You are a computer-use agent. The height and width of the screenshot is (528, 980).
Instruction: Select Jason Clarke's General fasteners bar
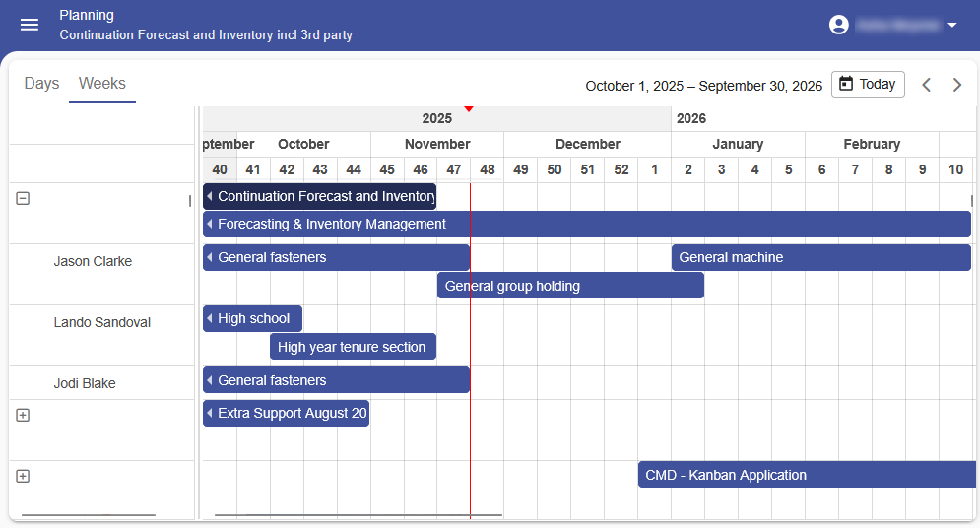pos(336,257)
